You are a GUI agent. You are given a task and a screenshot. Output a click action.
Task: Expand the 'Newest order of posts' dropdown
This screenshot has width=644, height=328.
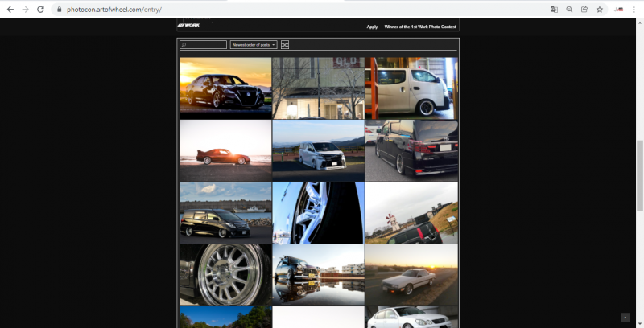tap(254, 45)
